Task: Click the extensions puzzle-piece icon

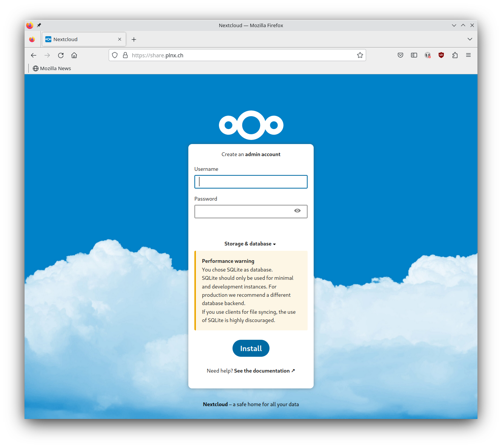Action: click(454, 55)
